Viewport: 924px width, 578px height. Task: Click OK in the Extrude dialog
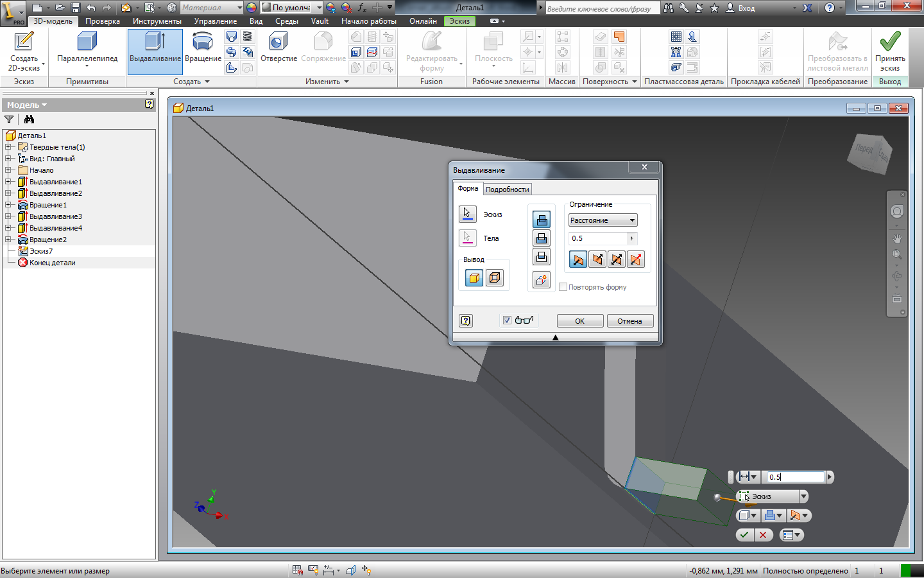point(580,320)
